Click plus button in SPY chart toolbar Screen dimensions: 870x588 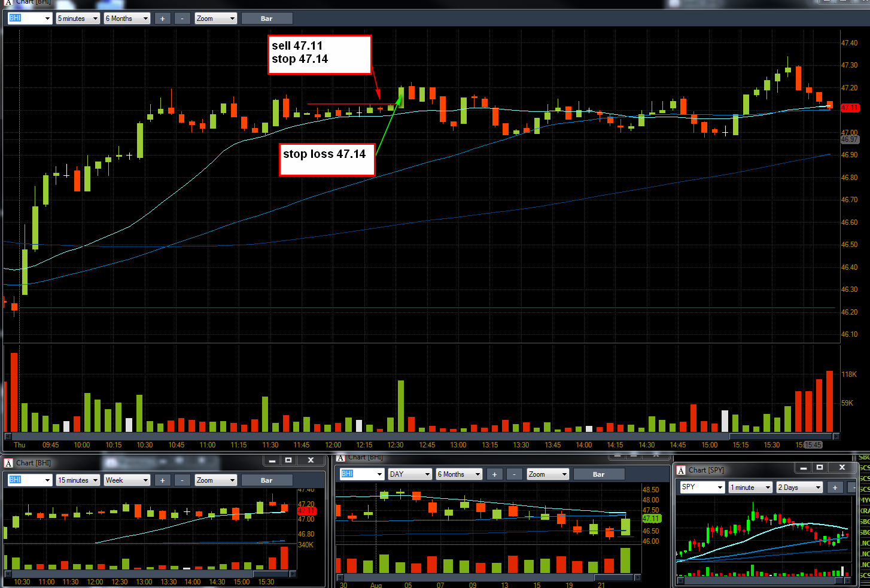(835, 488)
